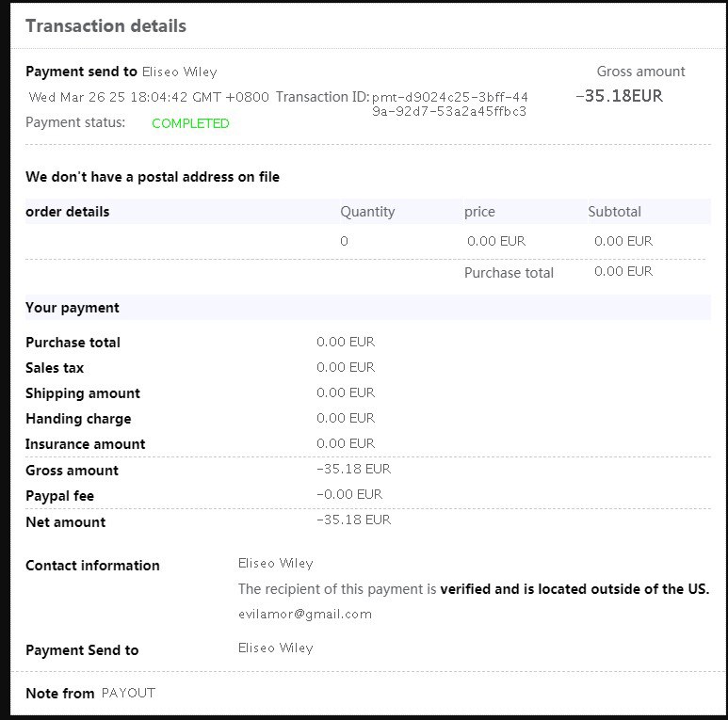Click the price column header
The width and height of the screenshot is (728, 720).
tap(479, 212)
